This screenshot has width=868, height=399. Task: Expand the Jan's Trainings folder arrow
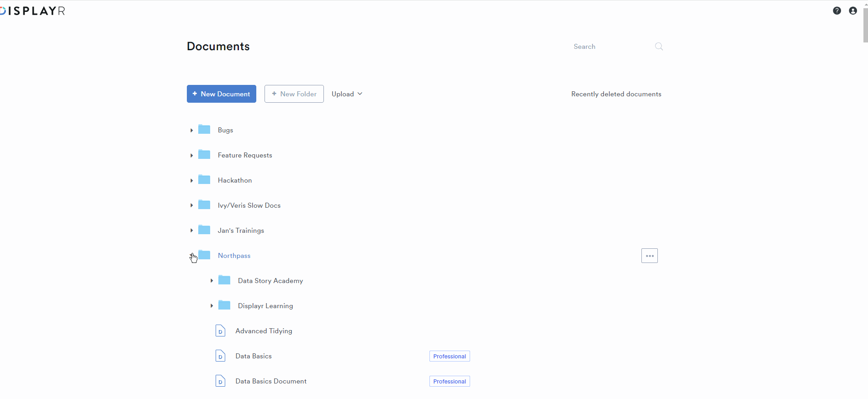point(191,231)
